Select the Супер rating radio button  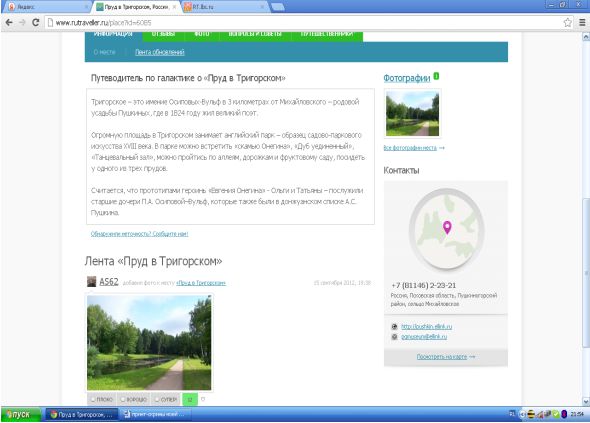[157, 399]
